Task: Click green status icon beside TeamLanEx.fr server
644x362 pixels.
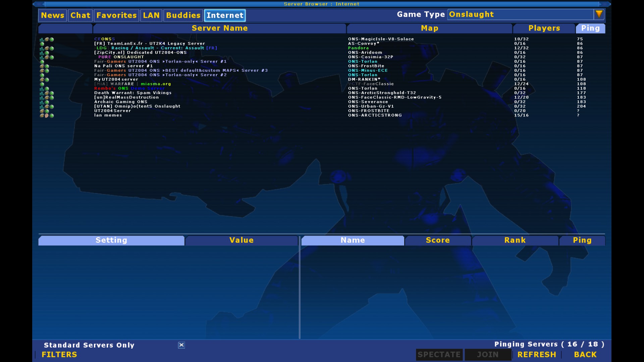Action: pyautogui.click(x=42, y=44)
